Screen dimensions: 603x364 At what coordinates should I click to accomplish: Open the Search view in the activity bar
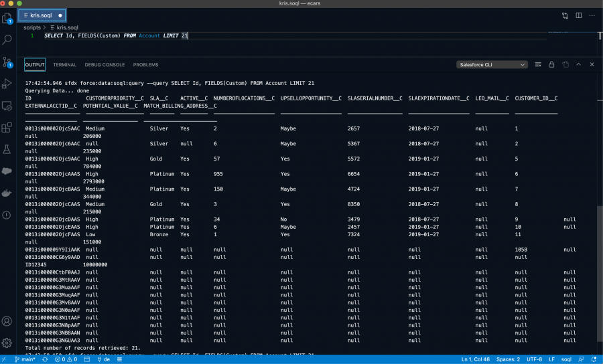(x=7, y=39)
